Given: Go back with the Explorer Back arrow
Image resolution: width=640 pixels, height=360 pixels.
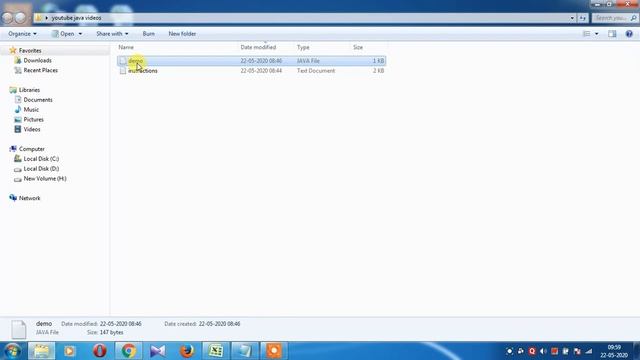Looking at the screenshot, I should (7, 18).
